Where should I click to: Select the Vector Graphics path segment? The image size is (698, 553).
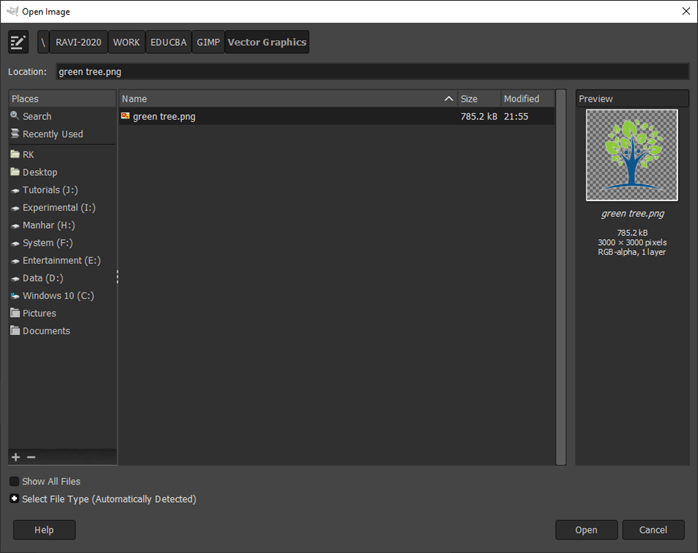click(267, 42)
